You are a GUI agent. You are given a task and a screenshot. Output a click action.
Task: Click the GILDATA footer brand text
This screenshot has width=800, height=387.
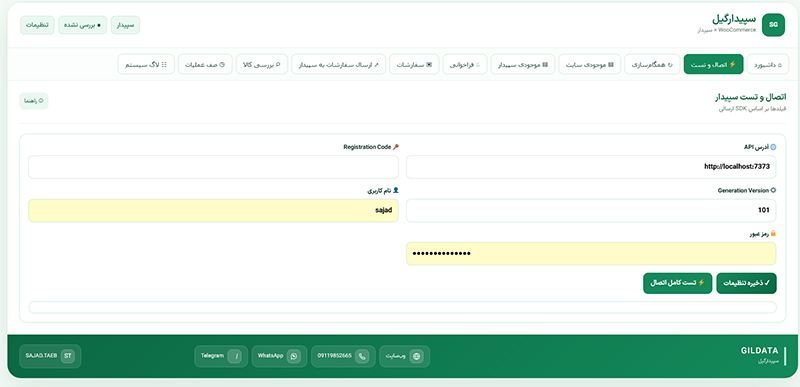759,351
